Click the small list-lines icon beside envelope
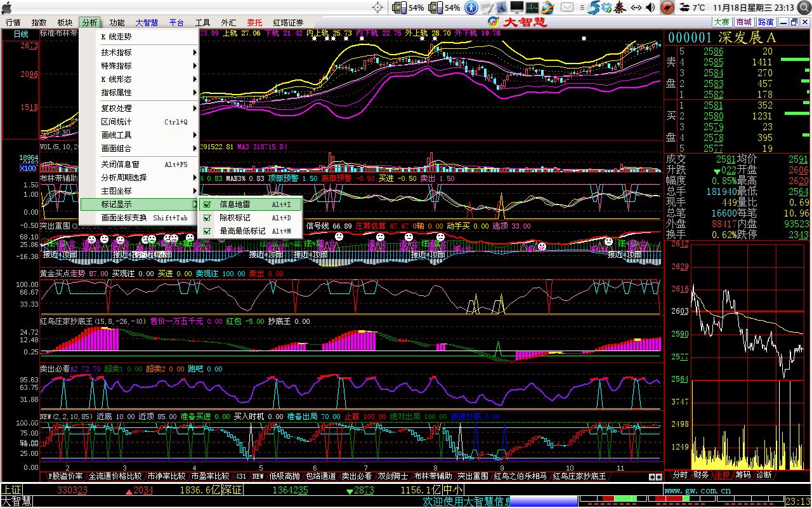Image resolution: width=812 pixels, height=508 pixels. tap(581, 8)
